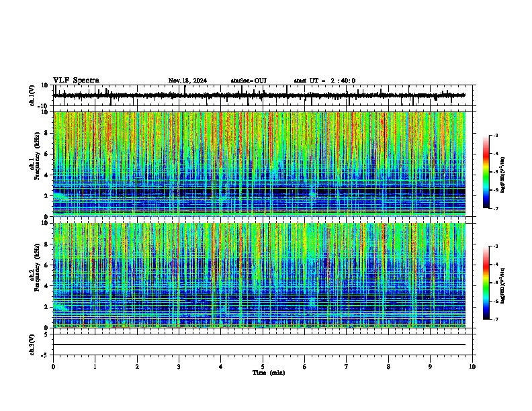This screenshot has height=411, width=532.
Task: Click the "-3" label on ch.1 colorbar
Action: click(495, 135)
